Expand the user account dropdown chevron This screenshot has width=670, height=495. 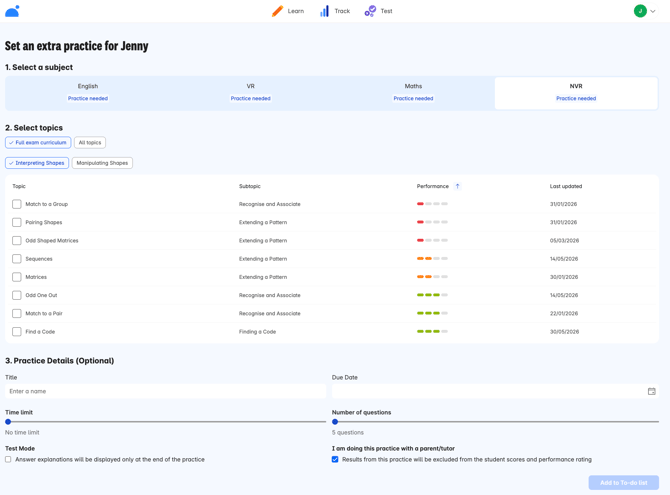(653, 12)
